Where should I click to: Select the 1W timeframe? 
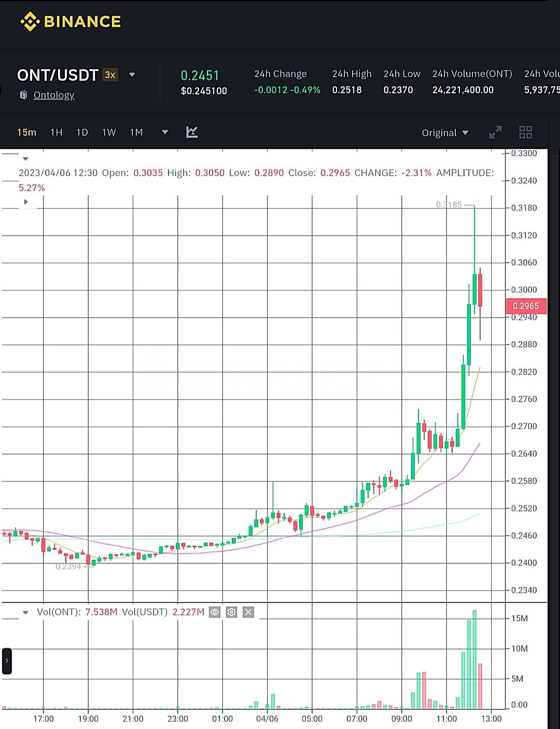pyautogui.click(x=109, y=132)
